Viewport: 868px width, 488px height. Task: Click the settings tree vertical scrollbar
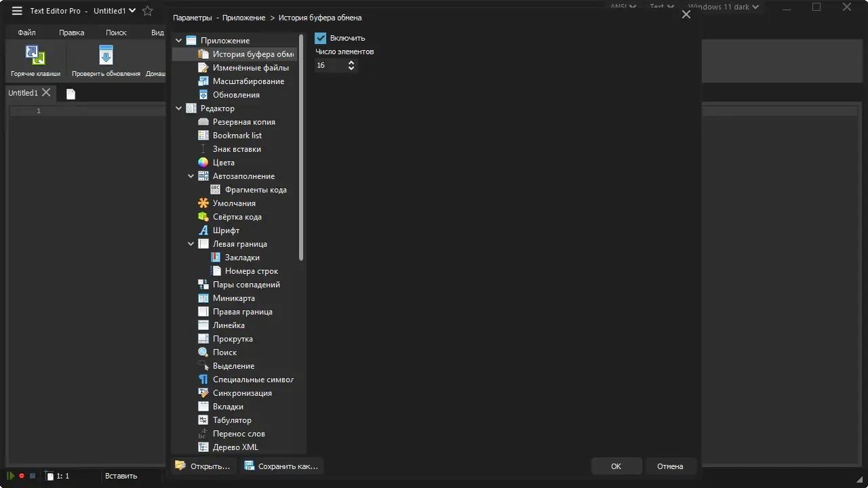301,148
